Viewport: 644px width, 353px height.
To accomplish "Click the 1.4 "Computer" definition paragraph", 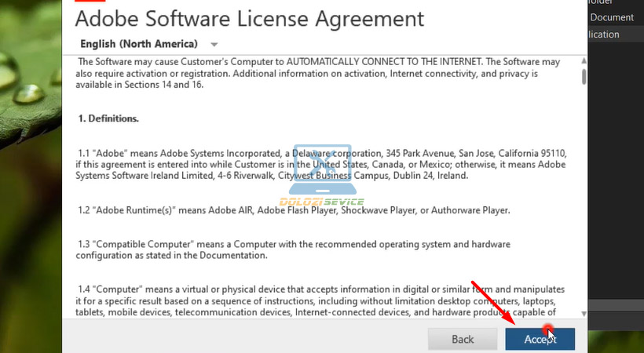I will tap(321, 301).
